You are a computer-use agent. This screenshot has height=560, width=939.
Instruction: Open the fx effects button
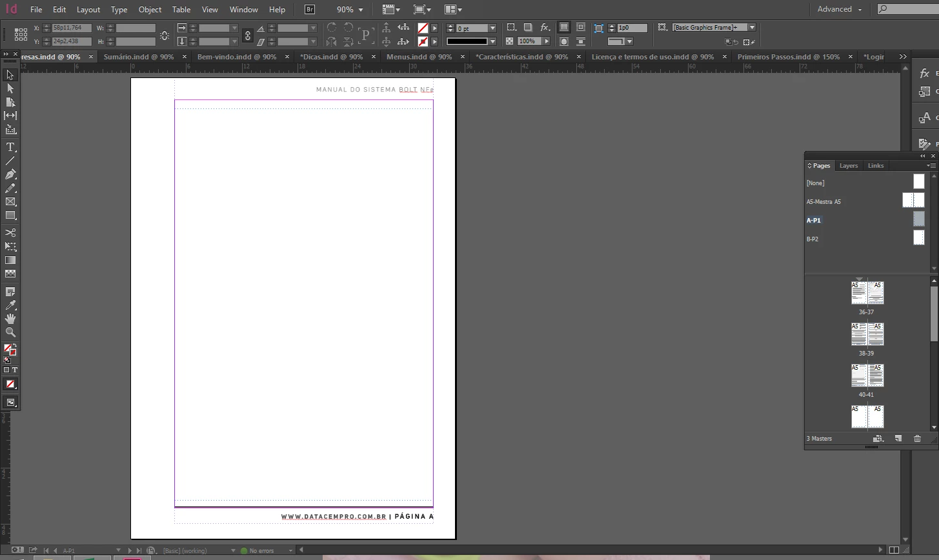[545, 28]
